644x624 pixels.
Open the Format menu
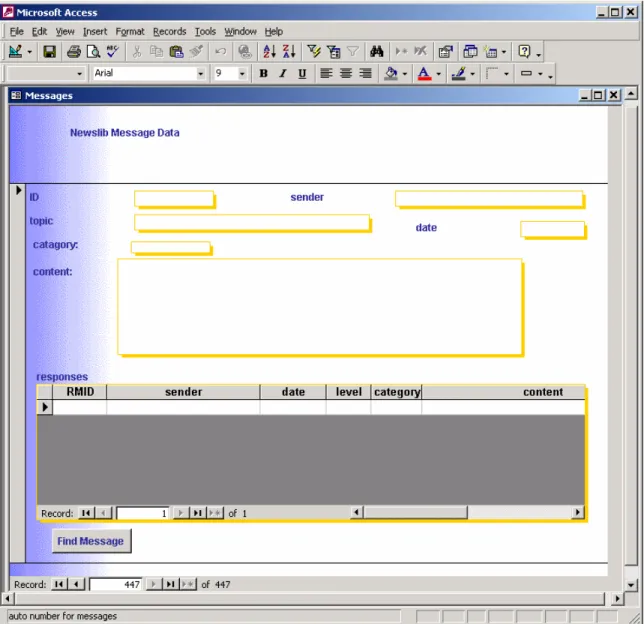click(130, 32)
